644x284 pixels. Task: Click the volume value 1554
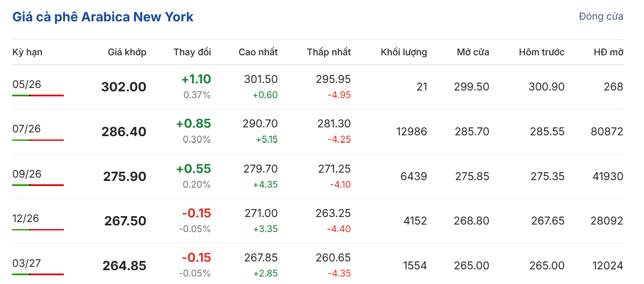coord(415,266)
